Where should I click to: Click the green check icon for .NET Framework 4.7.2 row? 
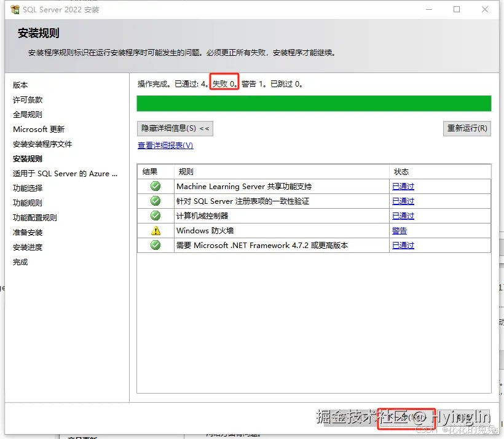pos(156,246)
